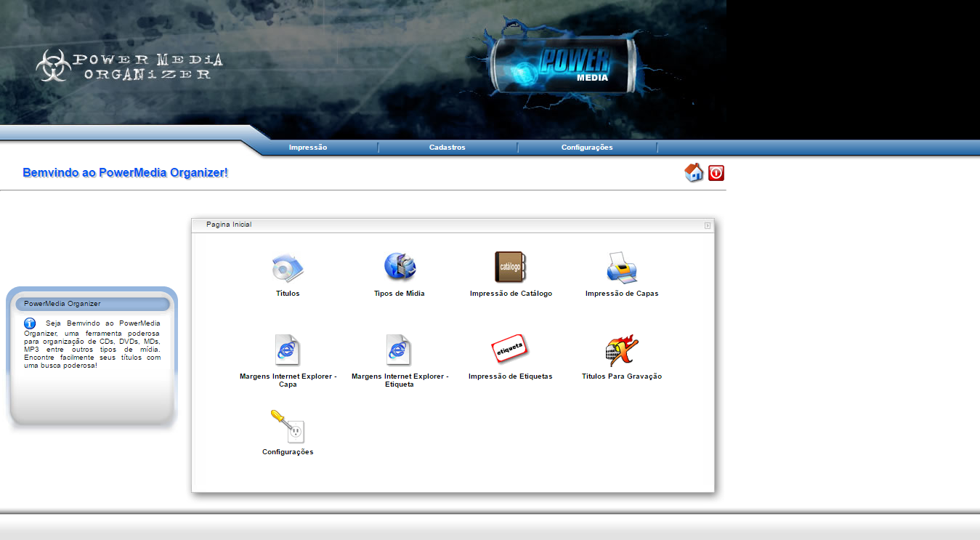Open the Impressão de Etiquetas label icon

510,350
